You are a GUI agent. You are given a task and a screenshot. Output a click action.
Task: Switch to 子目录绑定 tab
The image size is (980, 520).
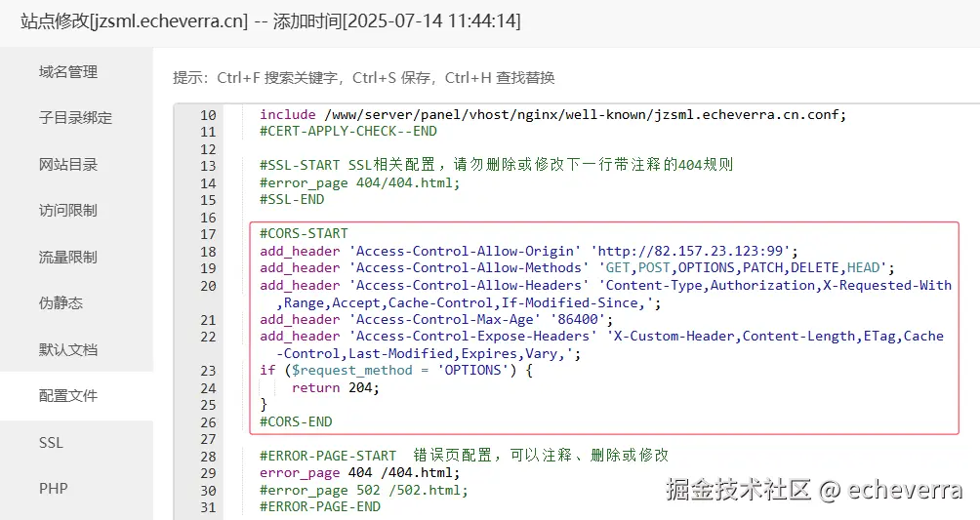pyautogui.click(x=75, y=117)
